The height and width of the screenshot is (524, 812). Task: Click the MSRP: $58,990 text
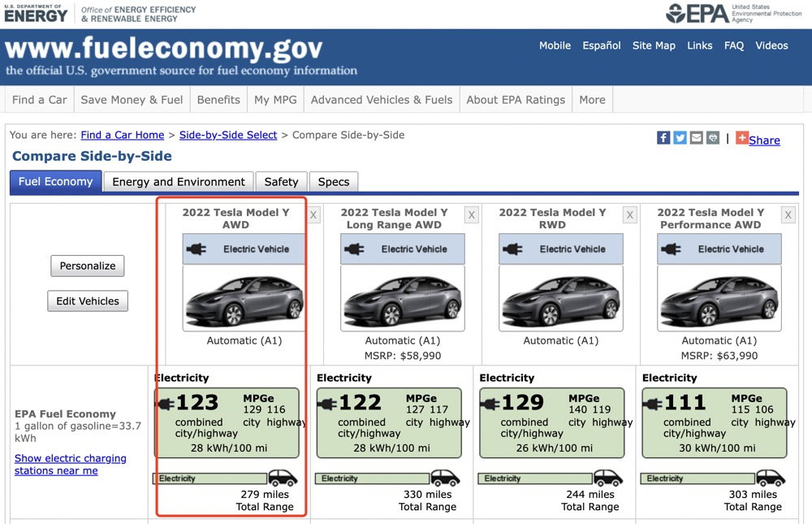[403, 356]
